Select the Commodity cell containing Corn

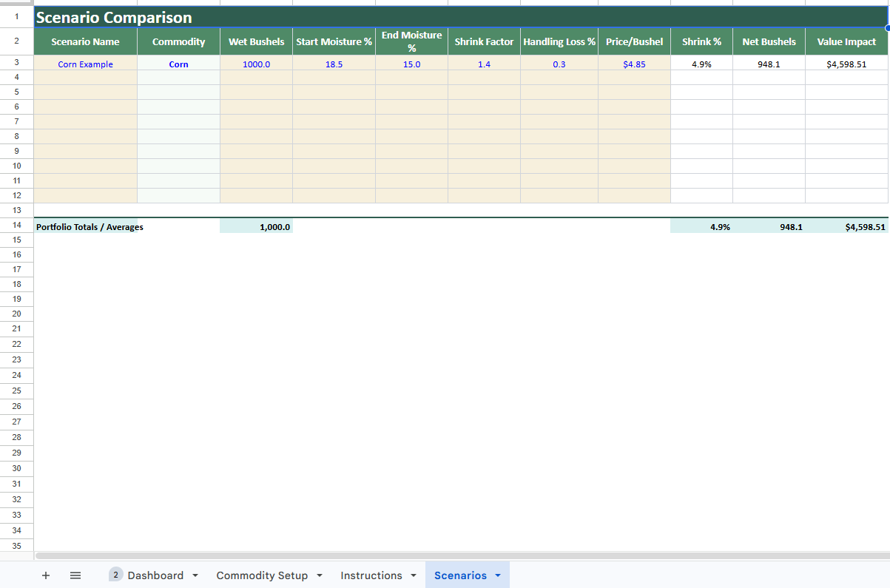click(x=178, y=64)
